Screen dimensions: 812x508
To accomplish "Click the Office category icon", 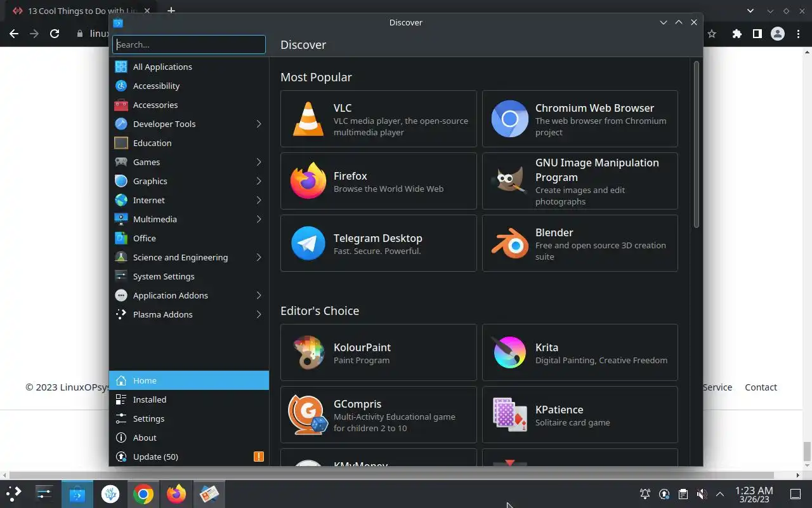I will click(121, 238).
